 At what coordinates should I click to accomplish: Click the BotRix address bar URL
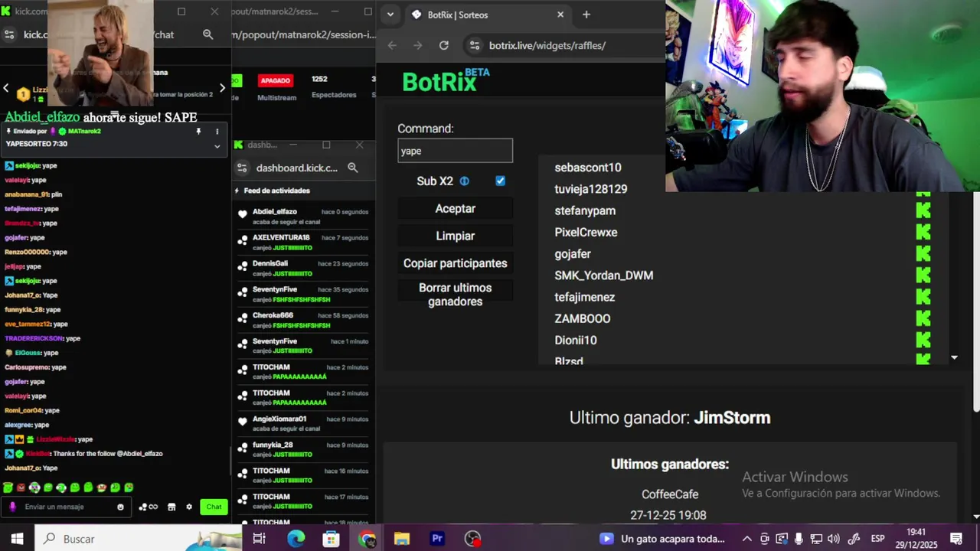[547, 45]
